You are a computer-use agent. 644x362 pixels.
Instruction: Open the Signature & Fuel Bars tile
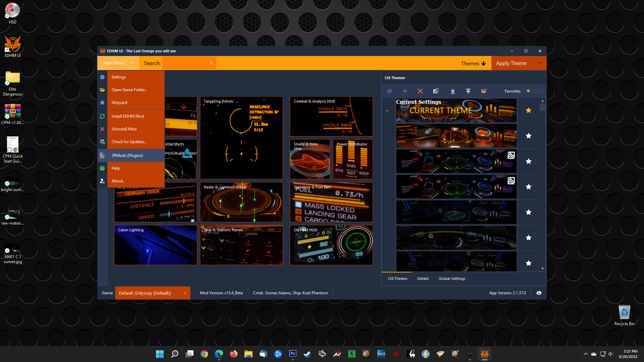point(331,202)
